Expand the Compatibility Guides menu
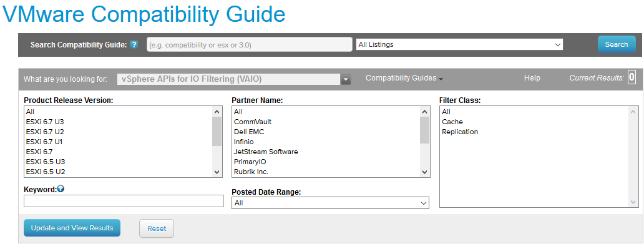Screen dimensions: 644x244 tap(404, 78)
